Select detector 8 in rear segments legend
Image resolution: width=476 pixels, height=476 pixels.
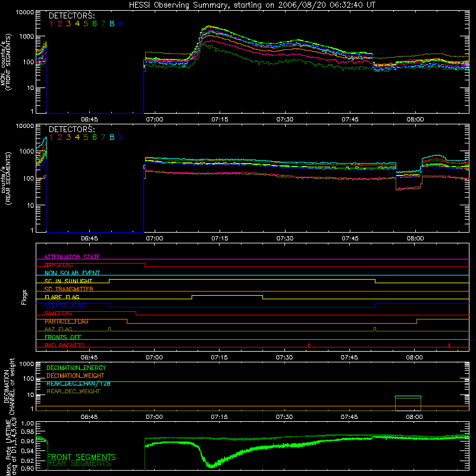[x=112, y=137]
